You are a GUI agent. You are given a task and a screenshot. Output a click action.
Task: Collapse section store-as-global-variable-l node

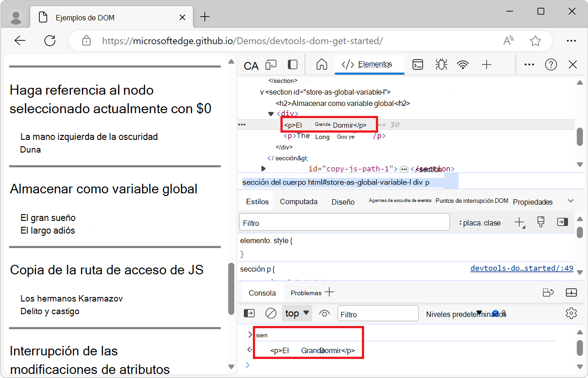(262, 92)
